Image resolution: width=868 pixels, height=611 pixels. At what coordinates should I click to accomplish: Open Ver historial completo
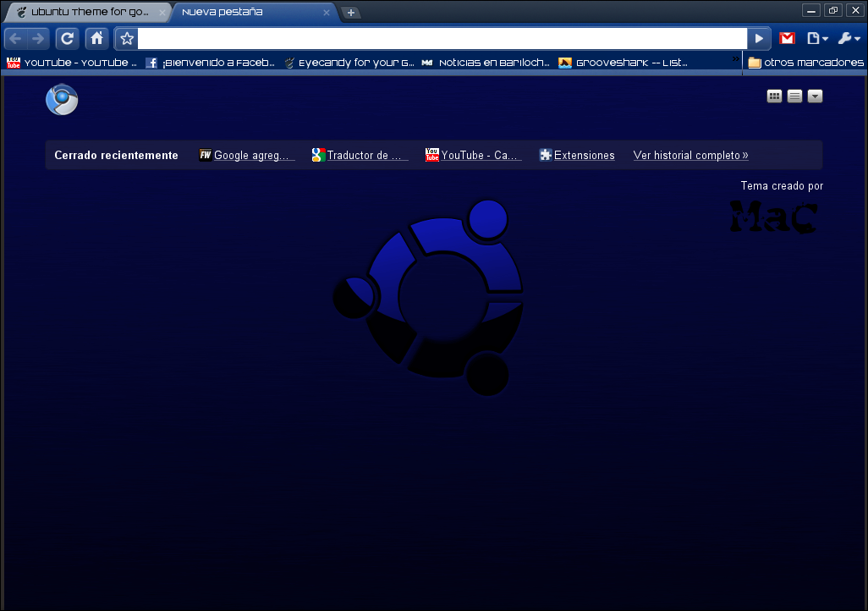[691, 155]
